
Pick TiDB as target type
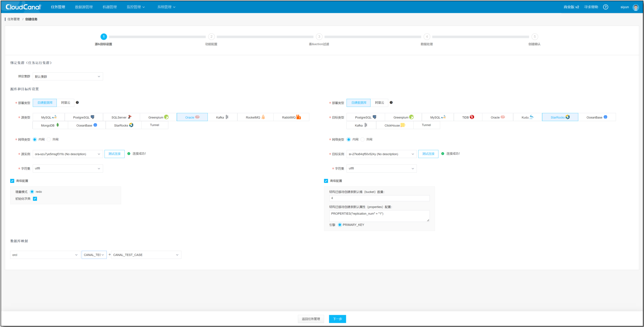coord(468,117)
